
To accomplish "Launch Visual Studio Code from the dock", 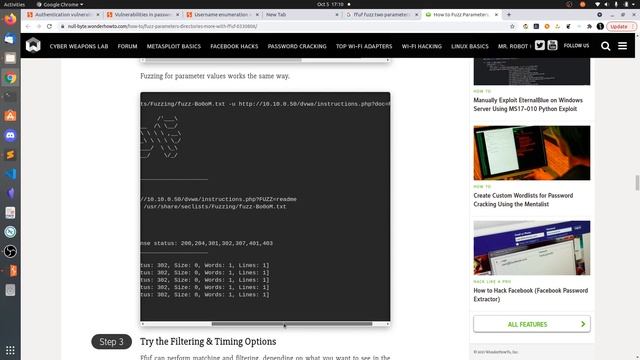I will [x=10, y=174].
